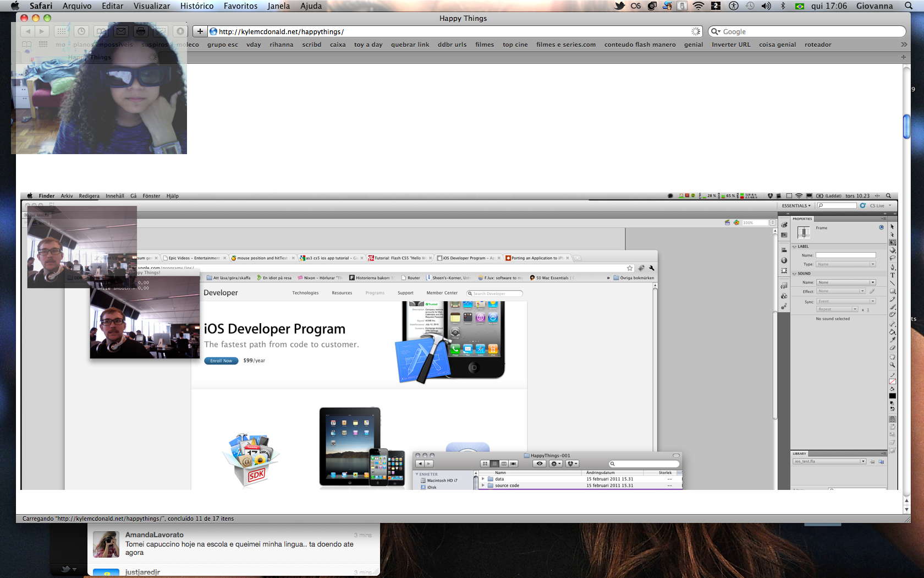Open Spotlight magnifying glass

[909, 6]
